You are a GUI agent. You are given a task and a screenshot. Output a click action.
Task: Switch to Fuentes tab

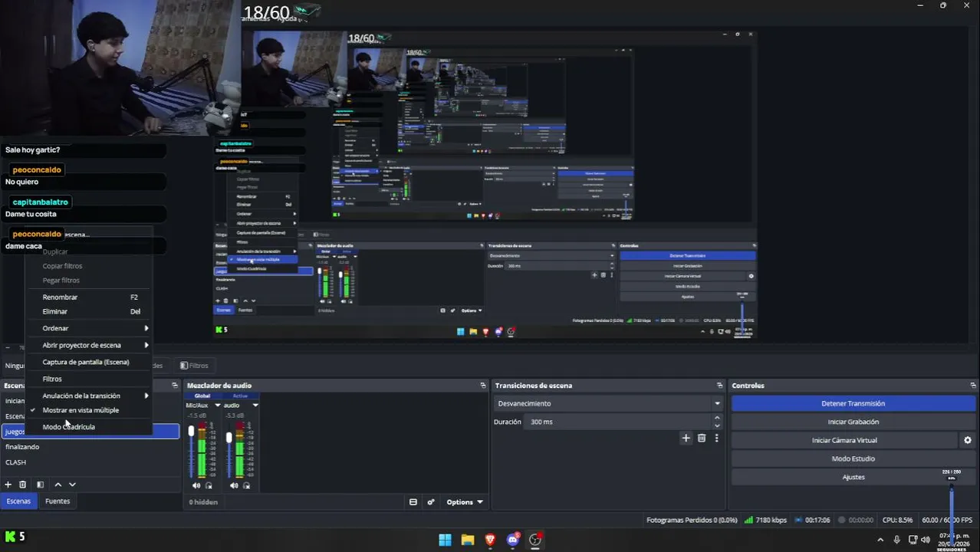[58, 501]
